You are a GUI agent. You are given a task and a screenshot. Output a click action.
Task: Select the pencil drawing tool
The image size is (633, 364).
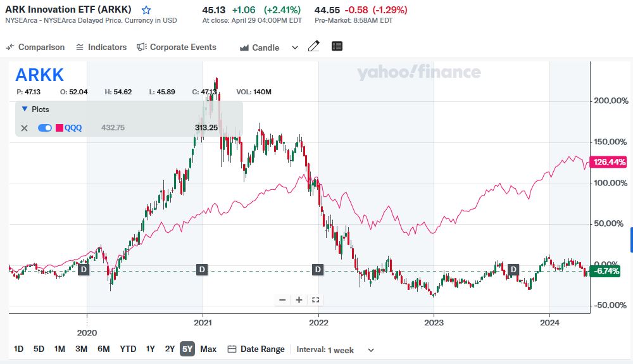[314, 46]
